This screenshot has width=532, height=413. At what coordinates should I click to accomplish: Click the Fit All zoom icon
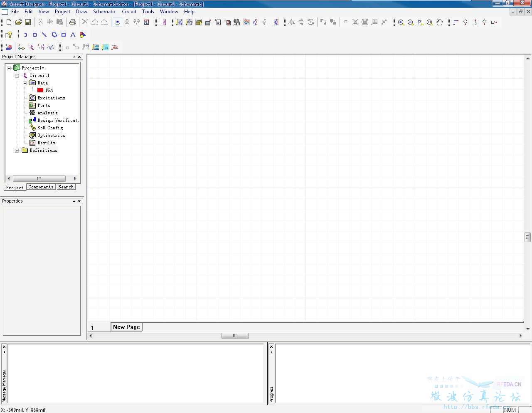[430, 22]
